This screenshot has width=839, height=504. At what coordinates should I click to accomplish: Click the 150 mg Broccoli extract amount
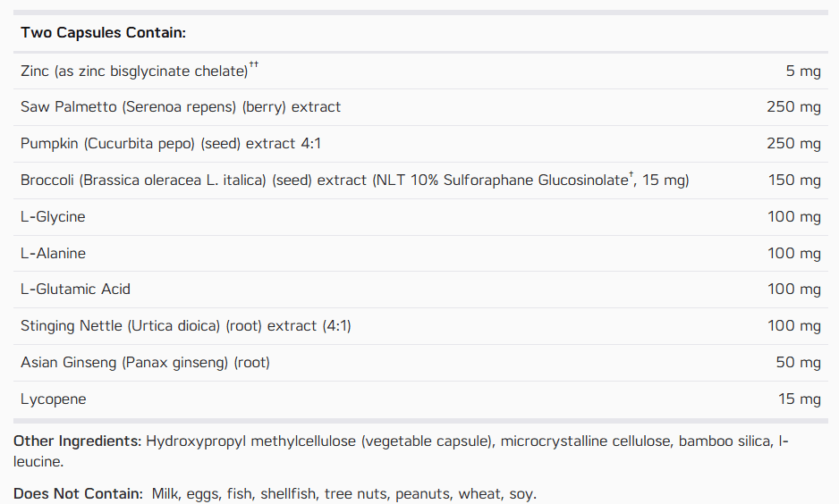[794, 181]
